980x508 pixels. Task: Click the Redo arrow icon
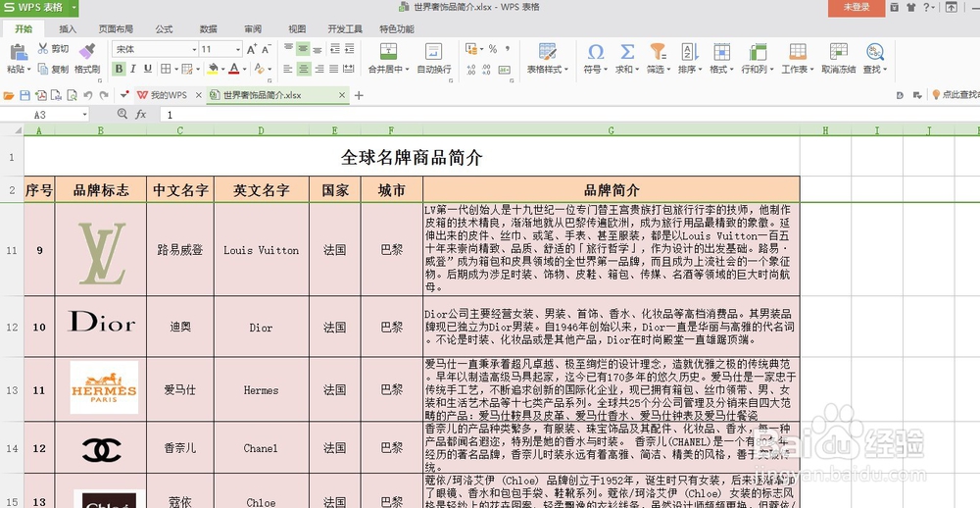click(x=104, y=96)
